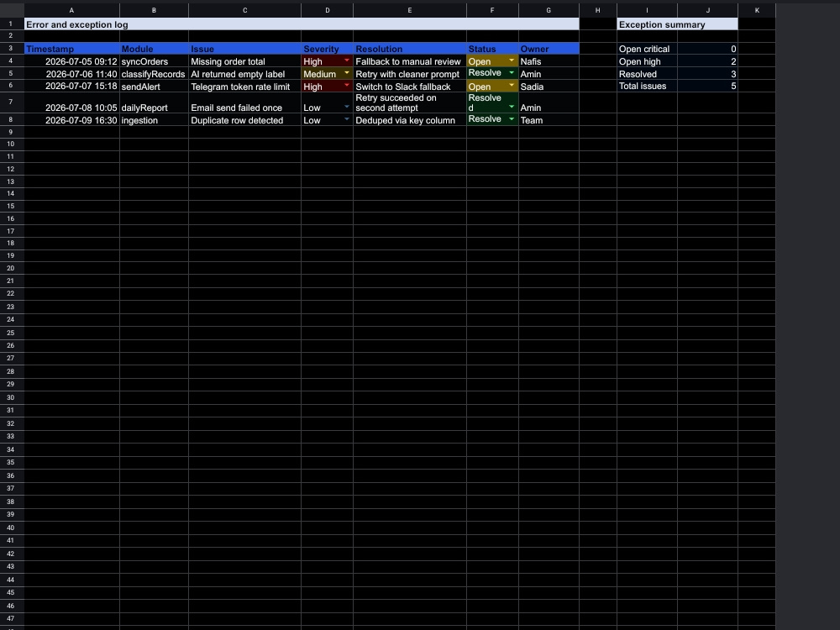Viewport: 840px width, 630px height.
Task: Select 'Duplicate row detected' issue cell
Action: (x=244, y=119)
